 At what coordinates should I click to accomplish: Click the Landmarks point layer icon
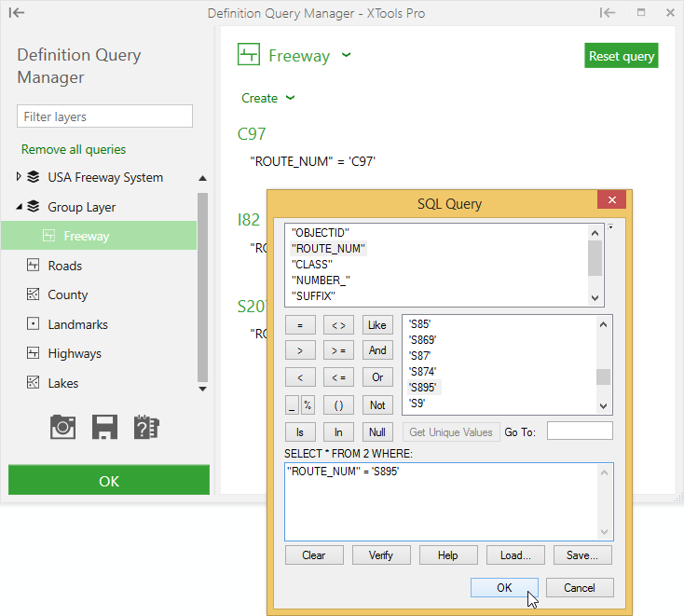[34, 323]
